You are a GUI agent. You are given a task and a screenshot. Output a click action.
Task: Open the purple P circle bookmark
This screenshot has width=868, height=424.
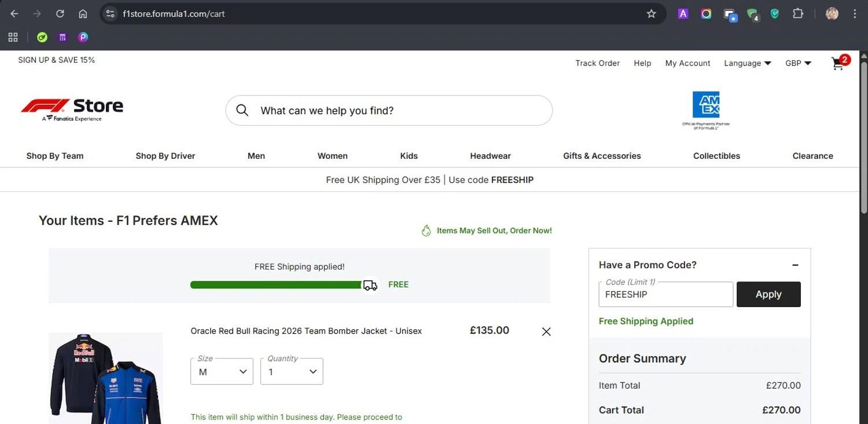[x=83, y=37]
